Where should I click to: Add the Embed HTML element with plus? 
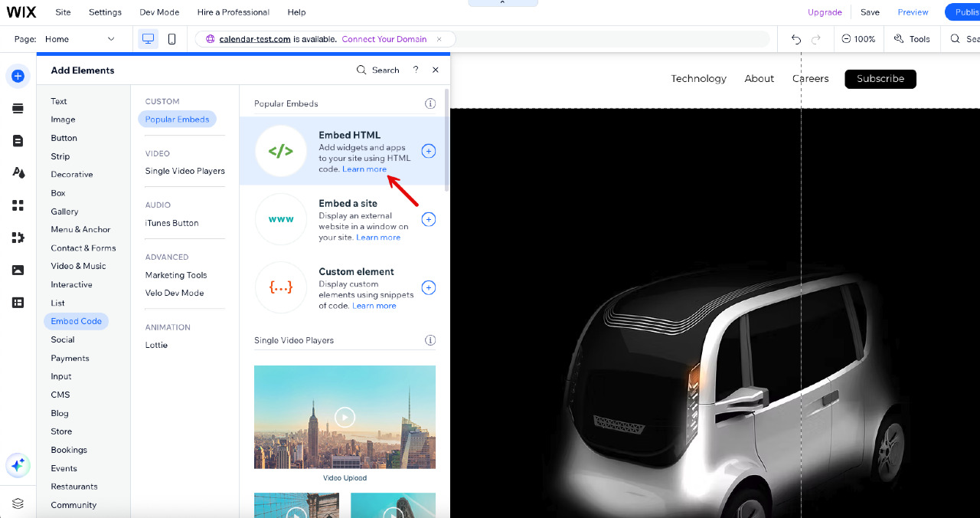pyautogui.click(x=429, y=151)
